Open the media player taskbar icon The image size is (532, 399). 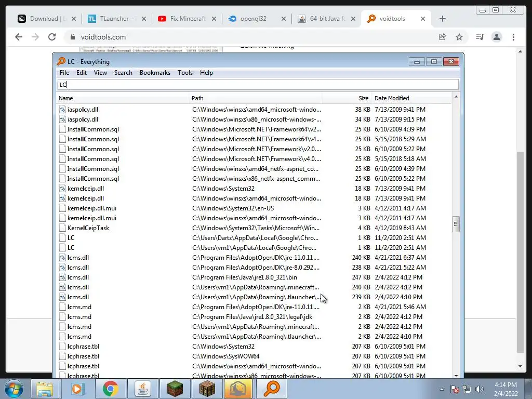(x=77, y=389)
